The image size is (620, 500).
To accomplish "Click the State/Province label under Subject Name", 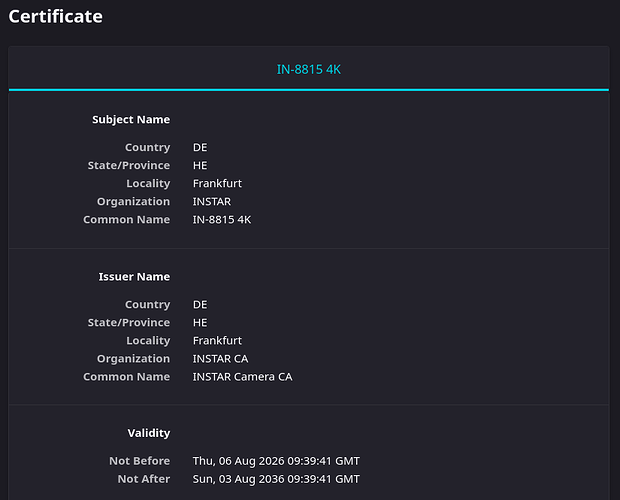I will (x=129, y=166).
